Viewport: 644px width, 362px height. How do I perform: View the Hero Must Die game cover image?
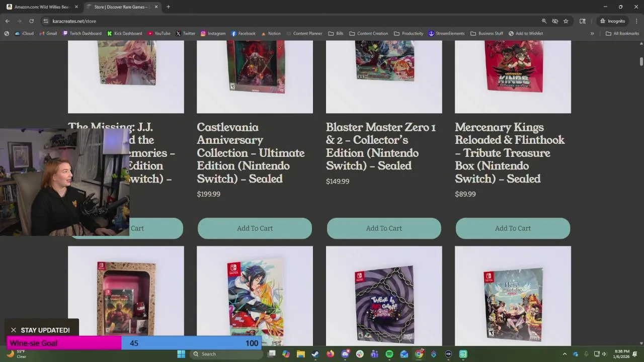coord(513,296)
